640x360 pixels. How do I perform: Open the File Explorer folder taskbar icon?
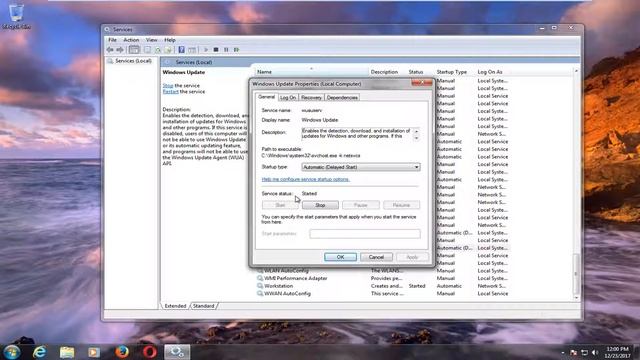pyautogui.click(x=67, y=352)
